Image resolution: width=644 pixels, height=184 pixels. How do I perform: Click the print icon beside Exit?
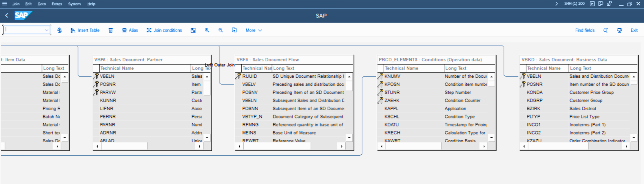coord(619,30)
